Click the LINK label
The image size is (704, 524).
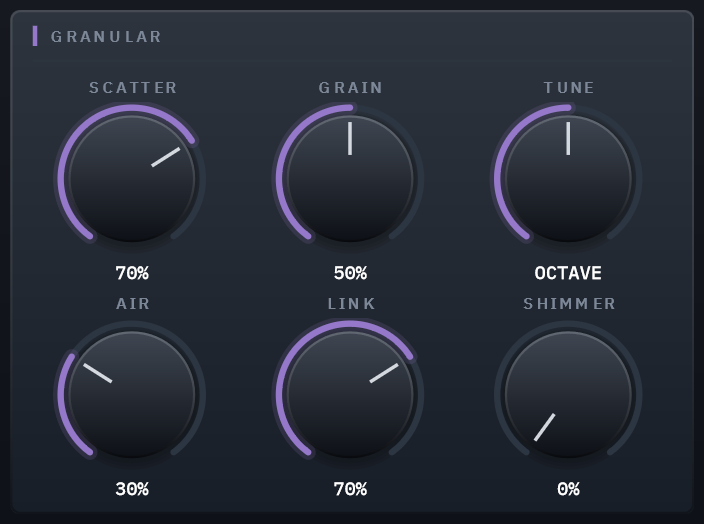pyautogui.click(x=351, y=304)
